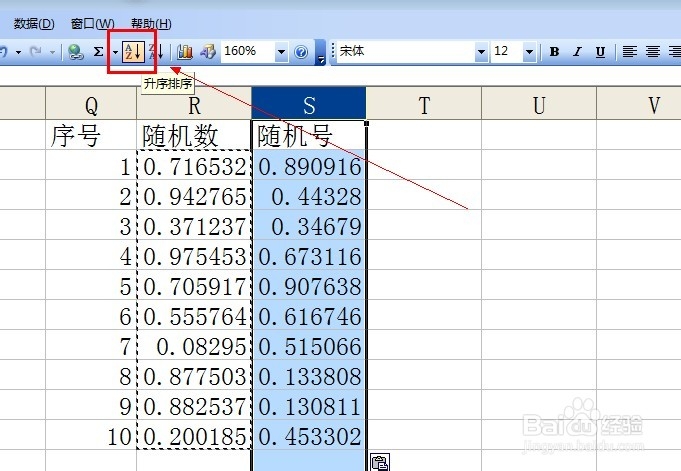
Task: Select the 随机号 header cell
Action: [x=309, y=135]
